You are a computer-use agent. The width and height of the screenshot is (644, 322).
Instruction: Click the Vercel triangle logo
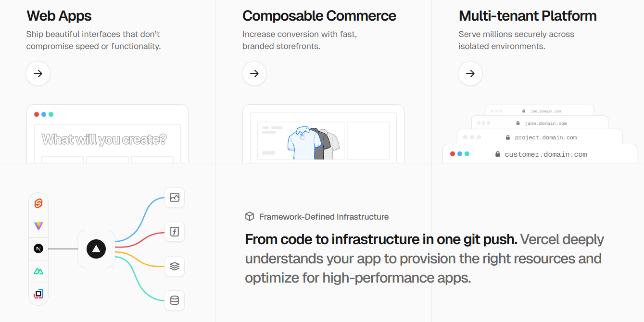pyautogui.click(x=96, y=248)
